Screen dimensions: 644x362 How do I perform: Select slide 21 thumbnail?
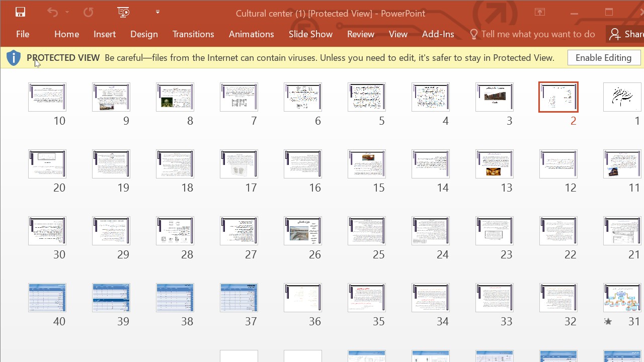622,231
